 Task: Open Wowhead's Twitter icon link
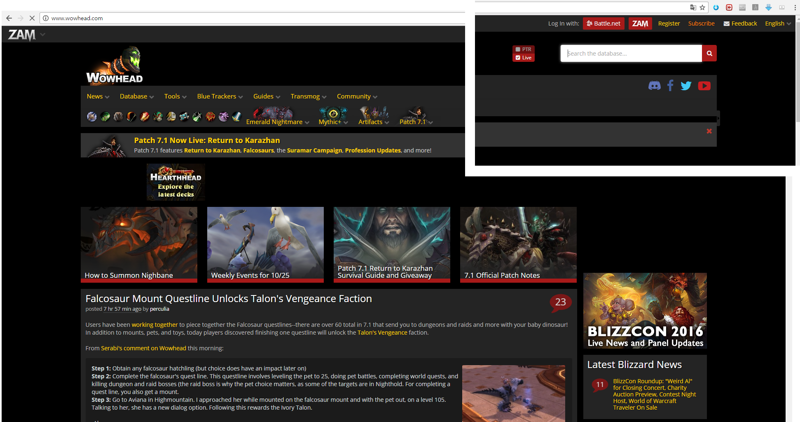[x=686, y=86]
